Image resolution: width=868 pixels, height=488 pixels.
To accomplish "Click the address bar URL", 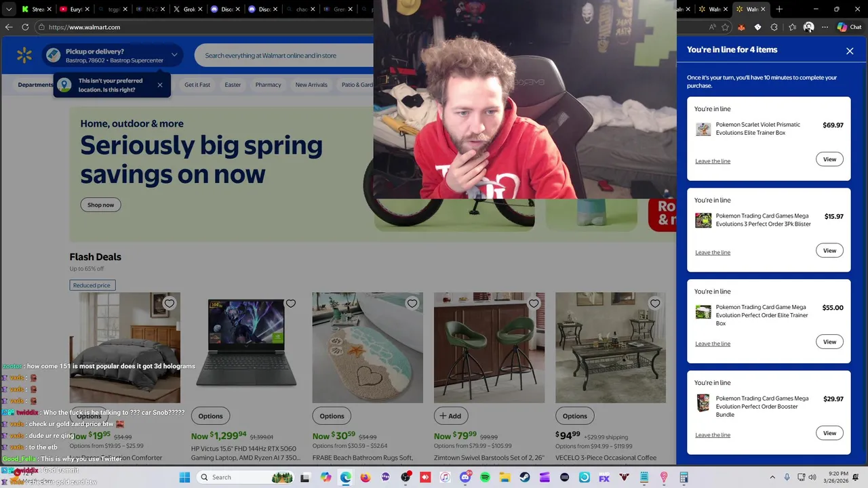I will pyautogui.click(x=84, y=27).
